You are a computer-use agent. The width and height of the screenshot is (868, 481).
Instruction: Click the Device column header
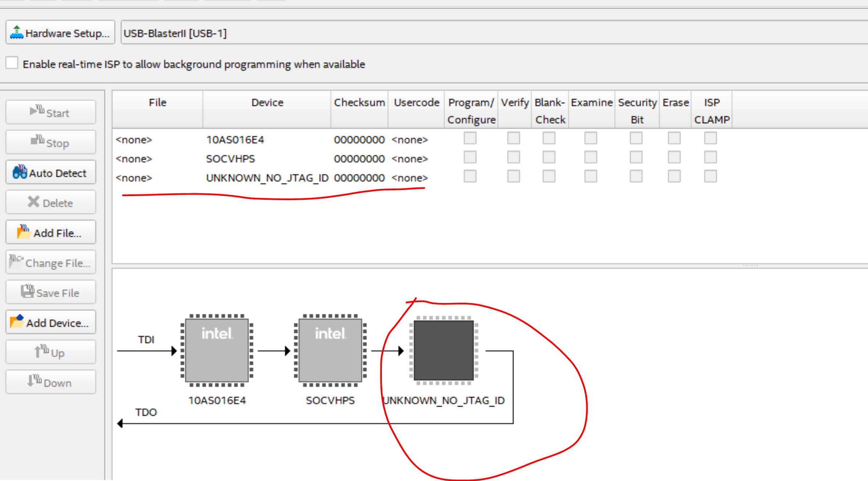pos(267,103)
